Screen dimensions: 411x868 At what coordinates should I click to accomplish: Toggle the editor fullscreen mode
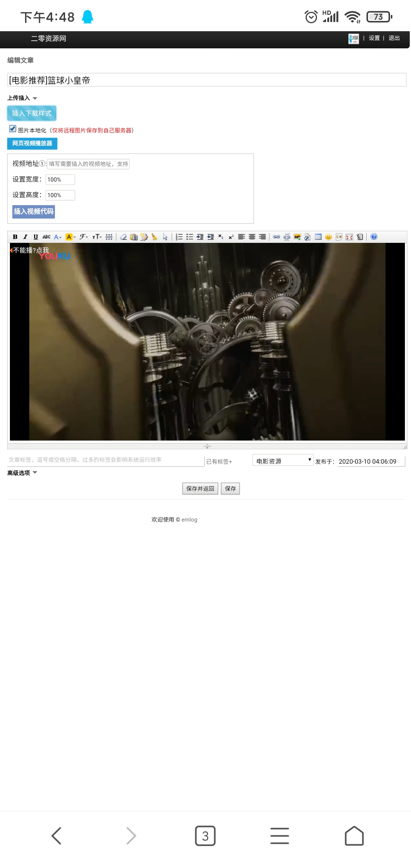point(349,237)
